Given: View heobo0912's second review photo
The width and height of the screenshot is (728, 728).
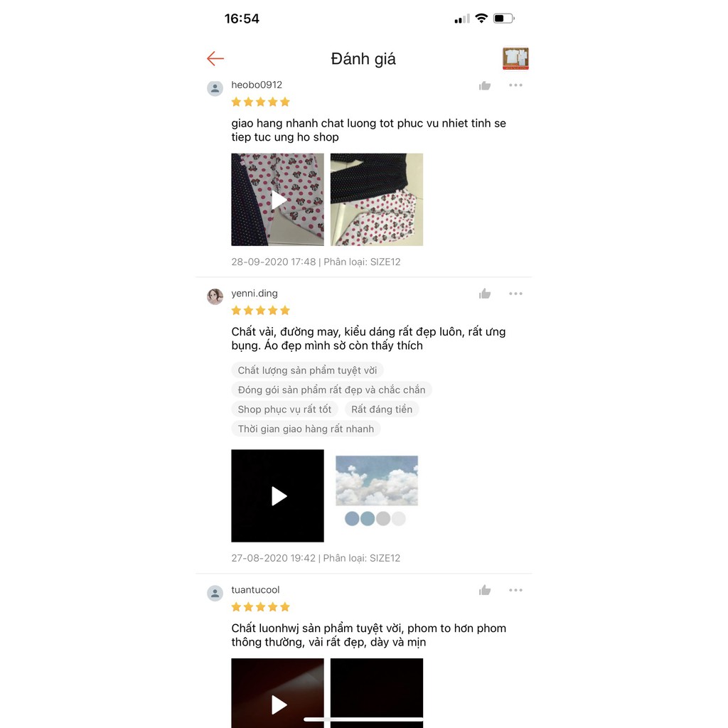Looking at the screenshot, I should [377, 200].
